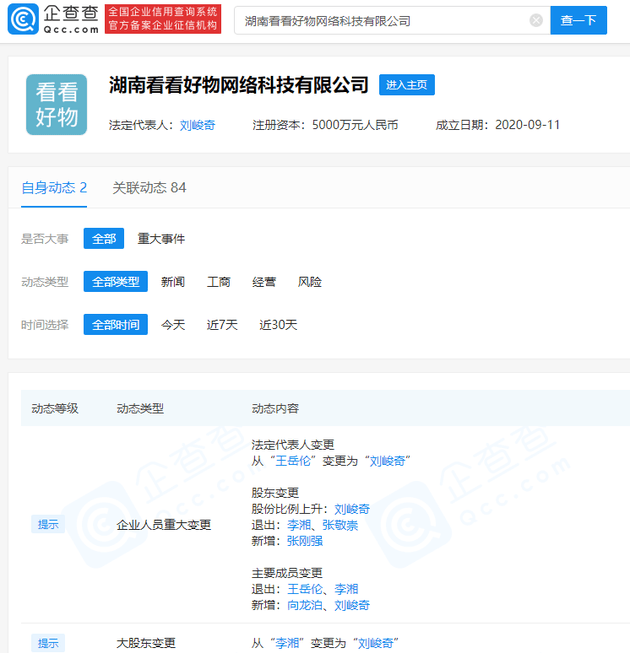Image resolution: width=630 pixels, height=653 pixels.
Task: Open 李湘 link in 大股东变更 row
Action: (x=287, y=643)
